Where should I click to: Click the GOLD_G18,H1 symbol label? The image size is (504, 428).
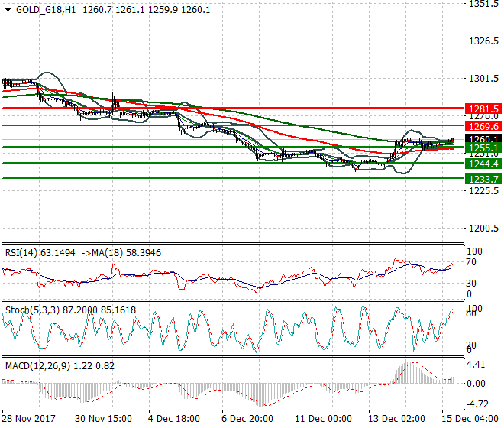point(46,10)
